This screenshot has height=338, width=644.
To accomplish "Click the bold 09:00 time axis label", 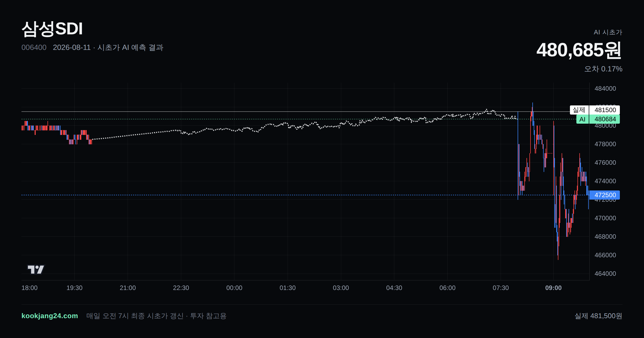I will pyautogui.click(x=553, y=288).
